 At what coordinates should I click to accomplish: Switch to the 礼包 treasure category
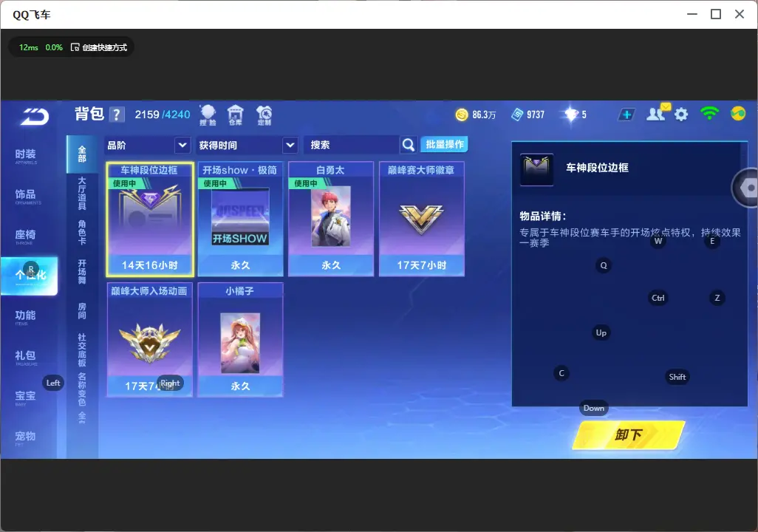click(25, 357)
